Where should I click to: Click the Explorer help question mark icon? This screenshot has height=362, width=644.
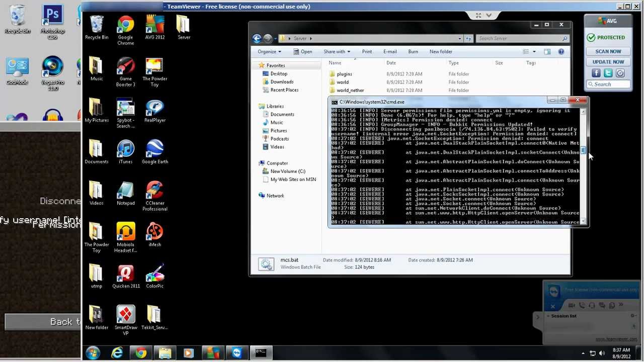click(x=561, y=51)
